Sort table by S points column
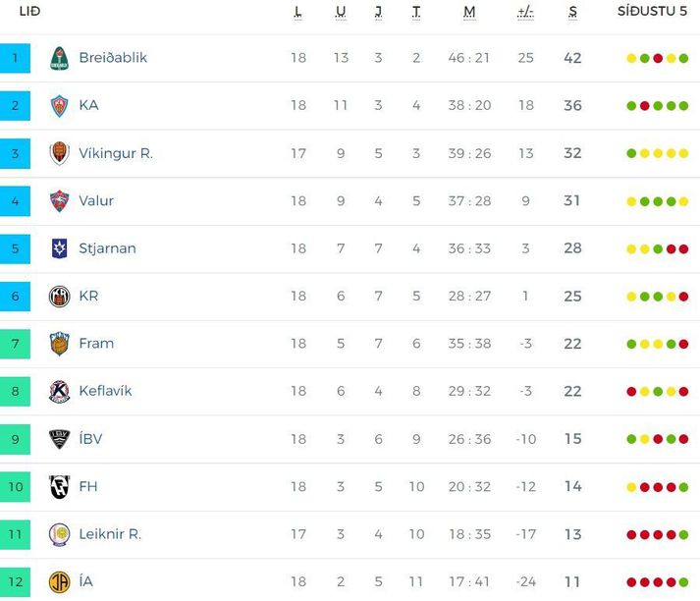This screenshot has width=700, height=601. tap(572, 12)
